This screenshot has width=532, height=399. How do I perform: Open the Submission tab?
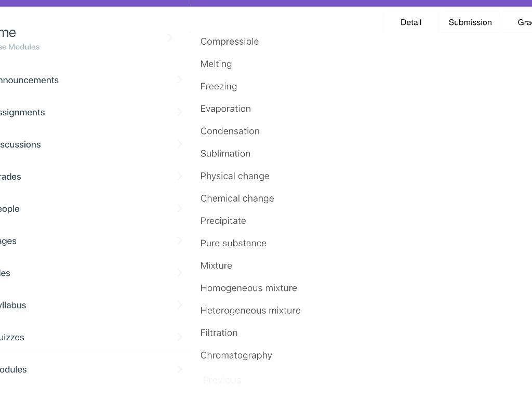[x=470, y=22]
